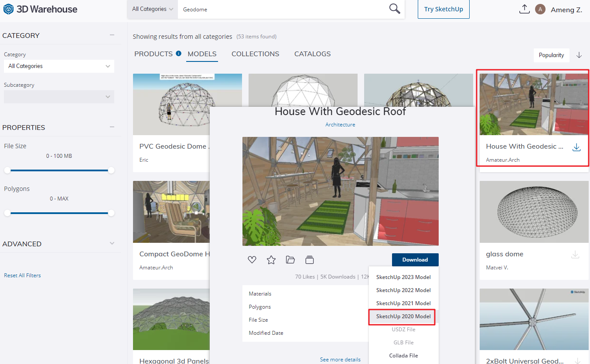Click the Download button

pyautogui.click(x=415, y=260)
